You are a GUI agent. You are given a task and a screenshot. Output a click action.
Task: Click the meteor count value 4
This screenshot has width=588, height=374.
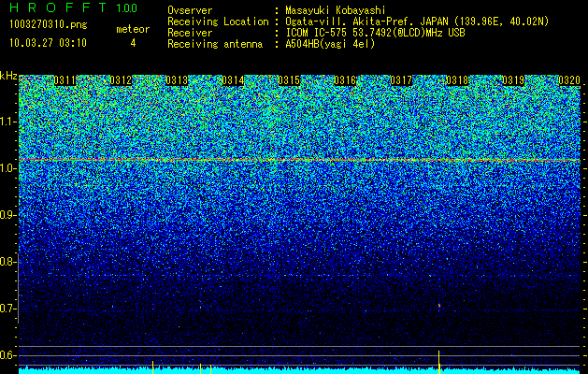point(133,43)
